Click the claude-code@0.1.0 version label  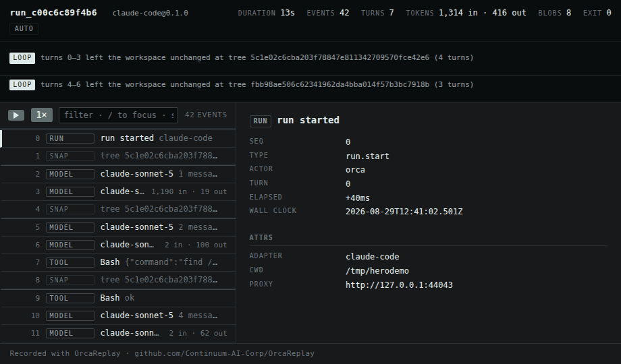[x=150, y=13]
